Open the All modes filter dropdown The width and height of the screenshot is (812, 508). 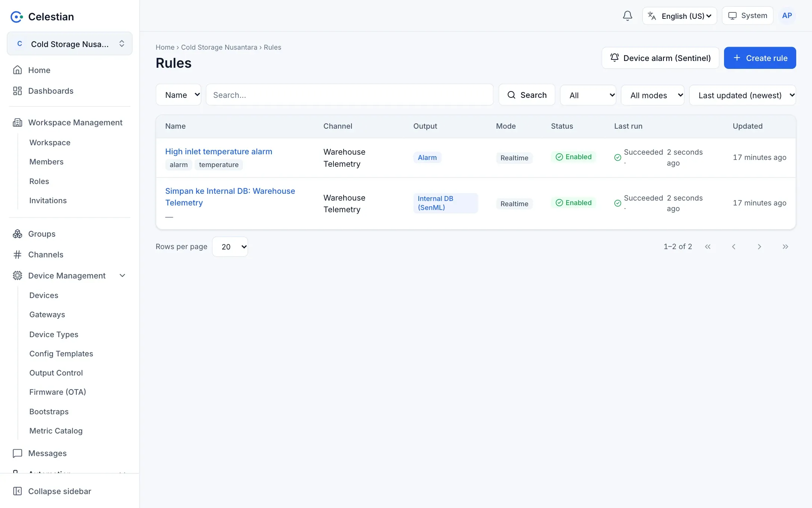pos(653,95)
